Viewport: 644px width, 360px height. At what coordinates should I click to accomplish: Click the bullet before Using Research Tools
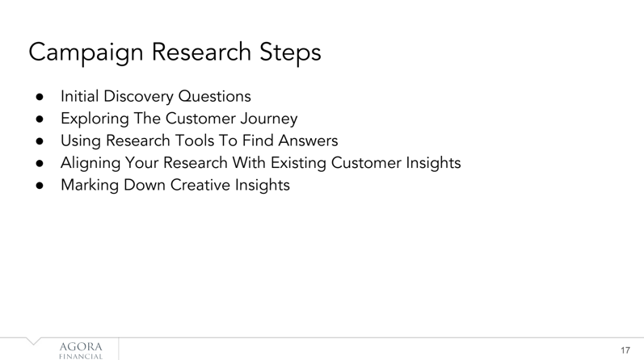[x=40, y=141]
